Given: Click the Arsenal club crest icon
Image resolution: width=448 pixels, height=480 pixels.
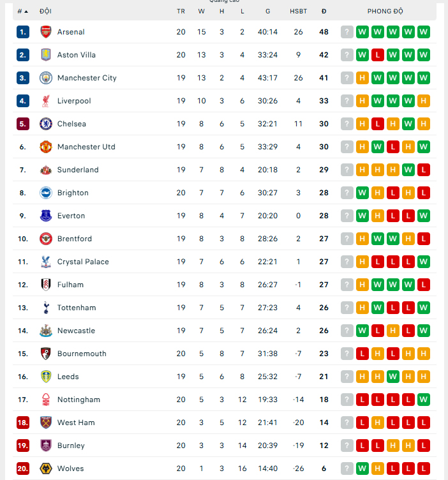Looking at the screenshot, I should pos(45,32).
